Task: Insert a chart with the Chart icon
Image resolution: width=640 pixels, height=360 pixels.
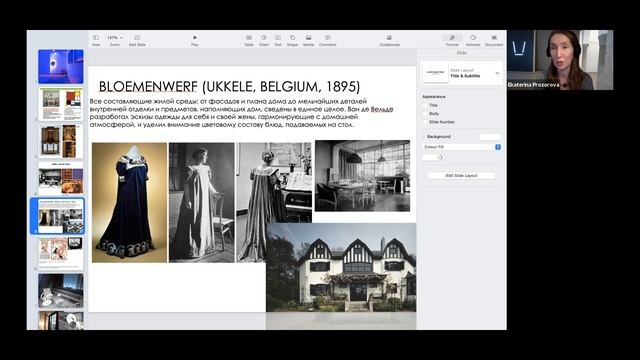Action: (264, 38)
